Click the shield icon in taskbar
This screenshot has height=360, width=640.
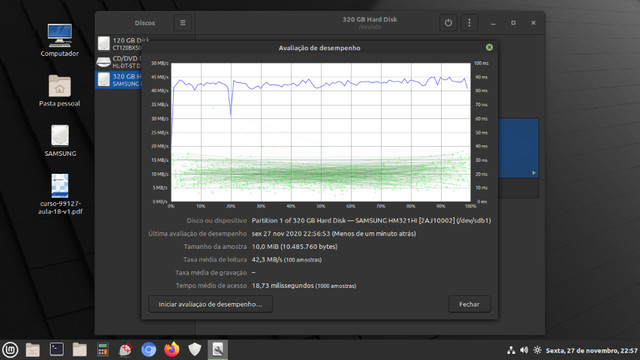coord(195,350)
